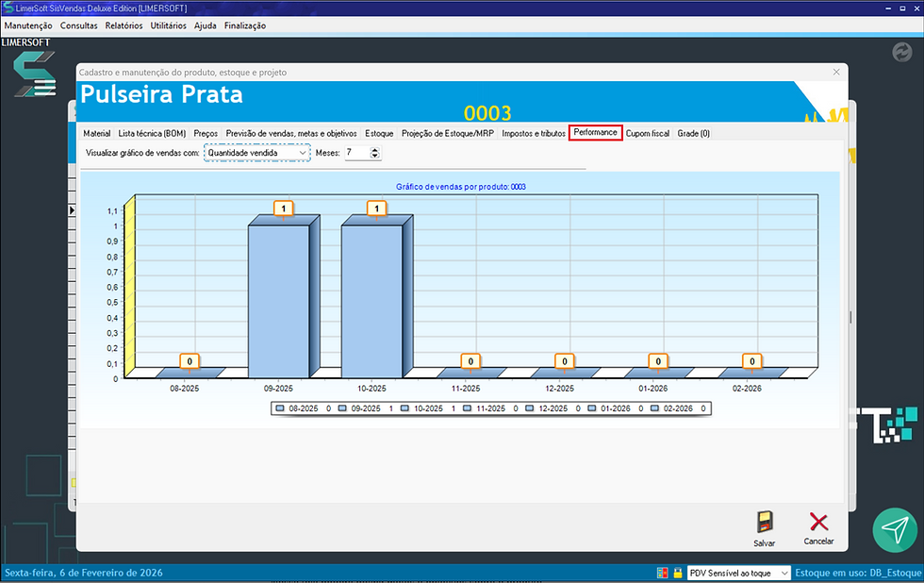924x583 pixels.
Task: Open the Relatórios menu
Action: (x=124, y=25)
